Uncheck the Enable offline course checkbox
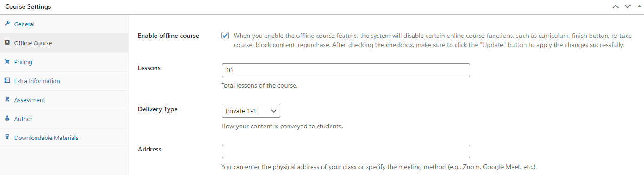Screen dimensions: 644x175 click(225, 36)
